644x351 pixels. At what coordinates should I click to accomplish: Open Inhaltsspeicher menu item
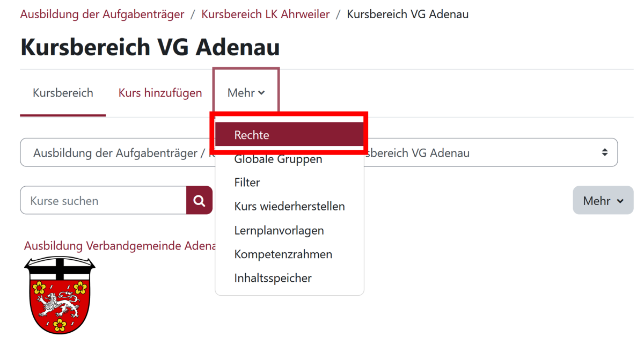[x=273, y=278]
